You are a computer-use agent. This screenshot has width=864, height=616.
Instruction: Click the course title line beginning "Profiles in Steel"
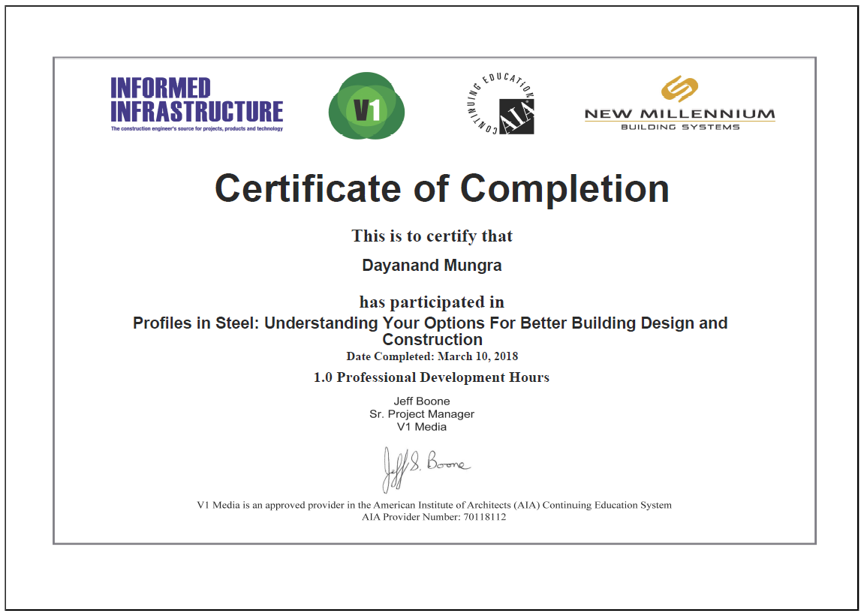pos(430,323)
